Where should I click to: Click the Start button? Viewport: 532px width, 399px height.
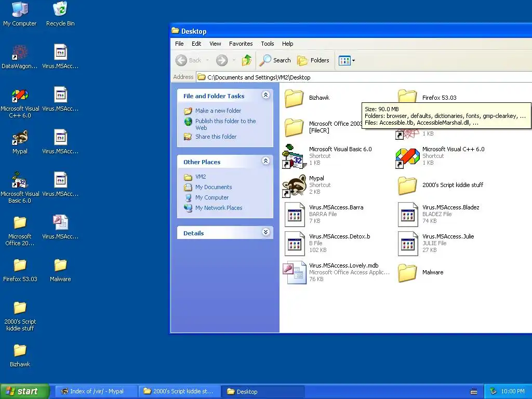tap(24, 391)
